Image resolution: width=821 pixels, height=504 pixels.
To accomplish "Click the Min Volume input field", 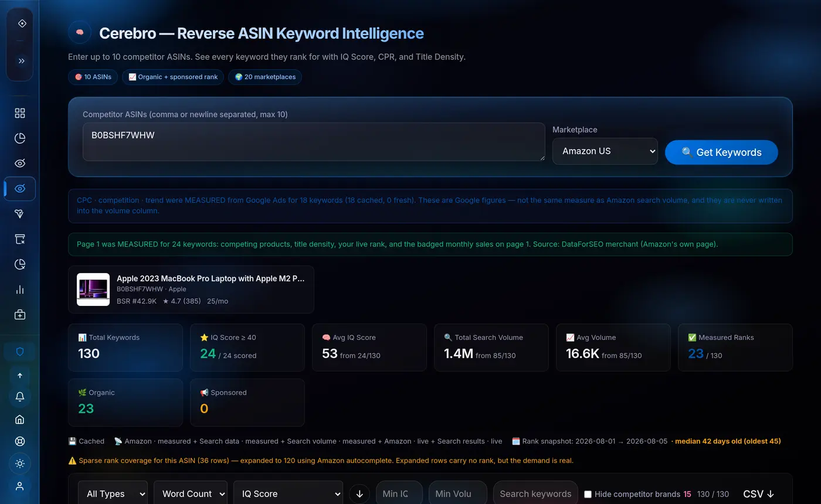I will pos(458,494).
